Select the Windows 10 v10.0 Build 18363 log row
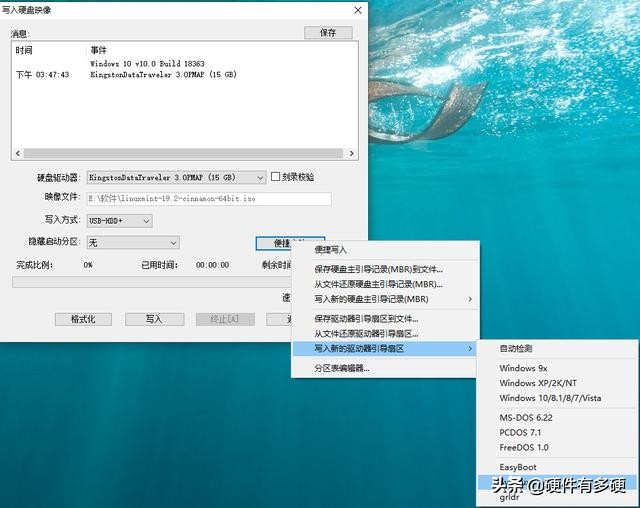 click(x=147, y=64)
